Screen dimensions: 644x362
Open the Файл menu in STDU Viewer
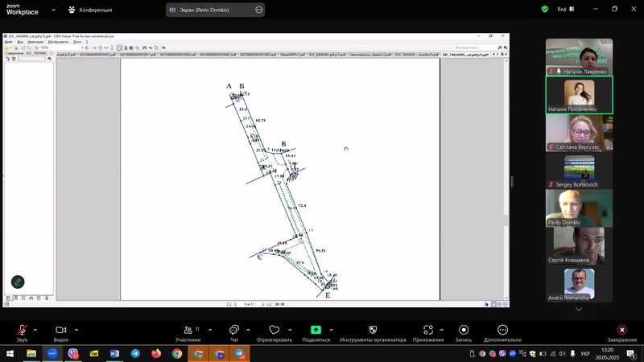pyautogui.click(x=8, y=42)
